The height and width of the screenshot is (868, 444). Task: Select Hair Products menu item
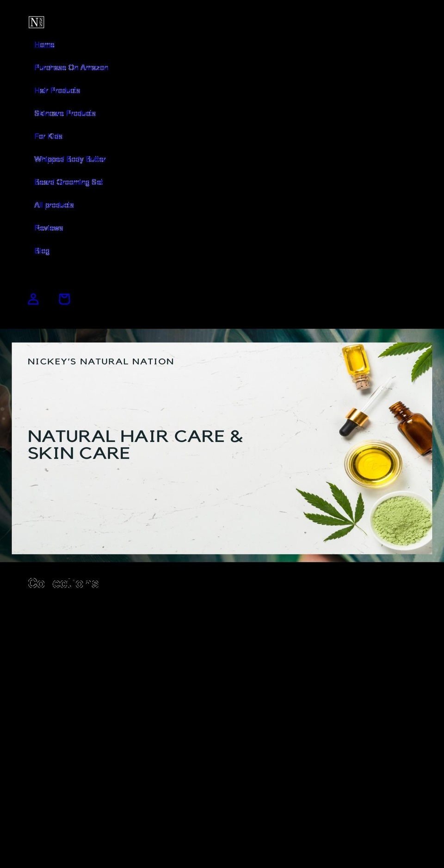click(x=57, y=91)
